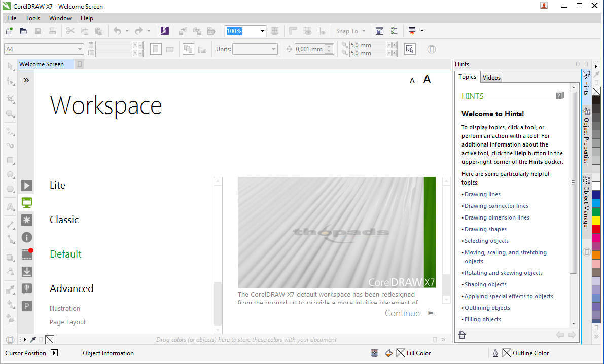Increase the nudge distance spinner
Image resolution: width=604 pixels, height=364 pixels.
pos(329,47)
